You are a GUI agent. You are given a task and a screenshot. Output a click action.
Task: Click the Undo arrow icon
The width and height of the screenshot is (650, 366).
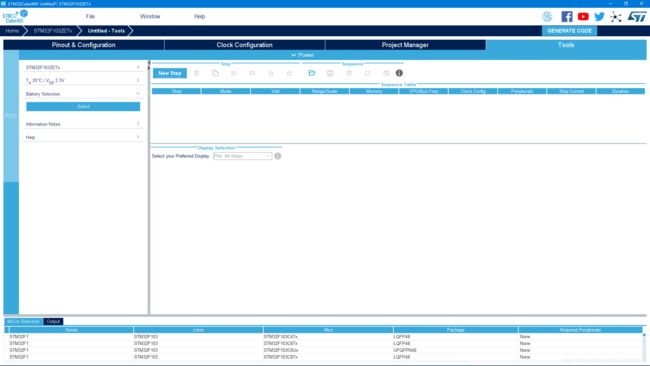[x=271, y=73]
